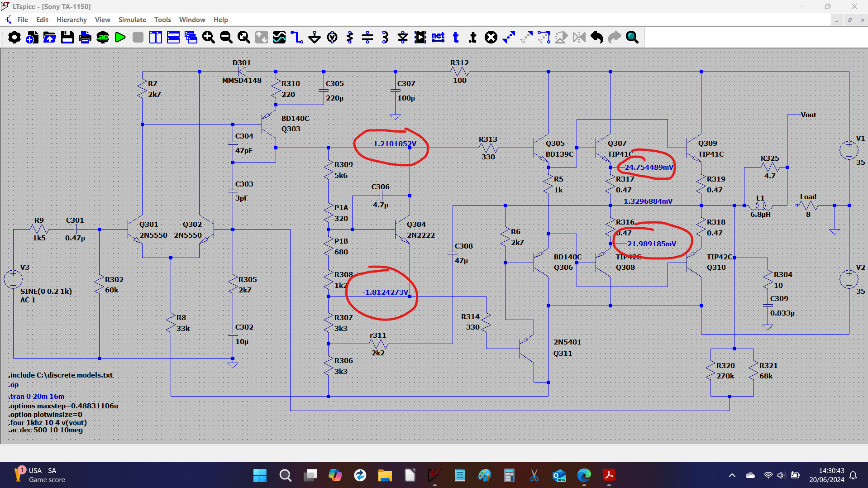Cascade windows using the toolbar icon

191,37
